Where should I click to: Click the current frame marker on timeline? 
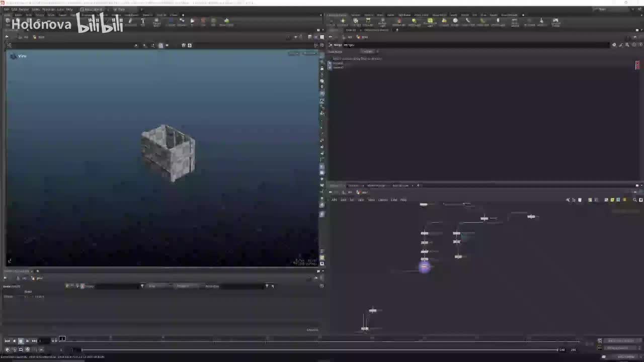click(62, 339)
